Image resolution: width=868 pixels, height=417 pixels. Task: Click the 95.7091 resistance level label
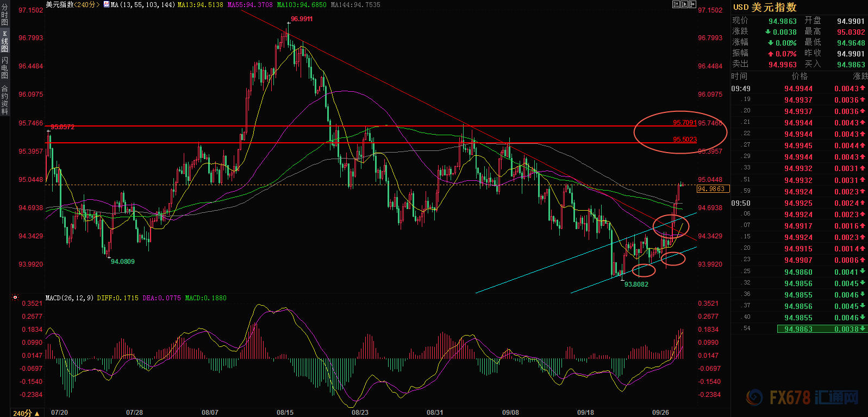pyautogui.click(x=684, y=123)
